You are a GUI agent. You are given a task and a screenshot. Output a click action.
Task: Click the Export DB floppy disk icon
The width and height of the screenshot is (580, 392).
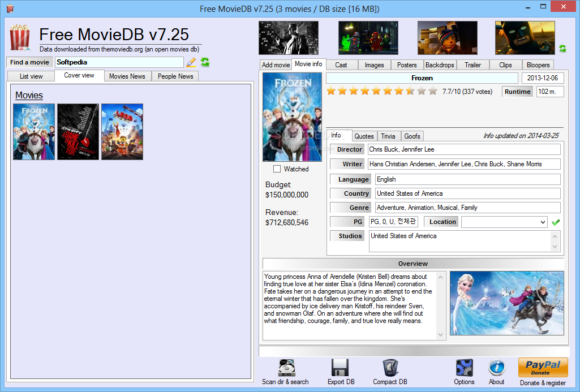[x=340, y=368]
